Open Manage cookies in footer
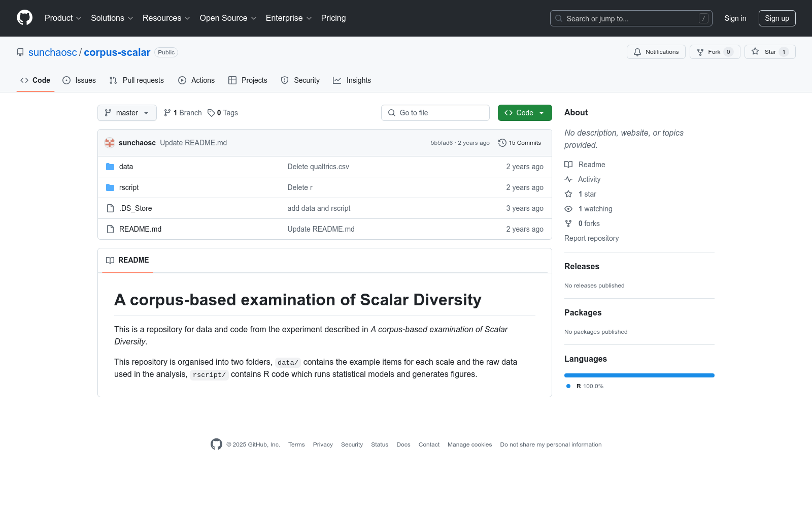The height and width of the screenshot is (508, 812). (470, 444)
